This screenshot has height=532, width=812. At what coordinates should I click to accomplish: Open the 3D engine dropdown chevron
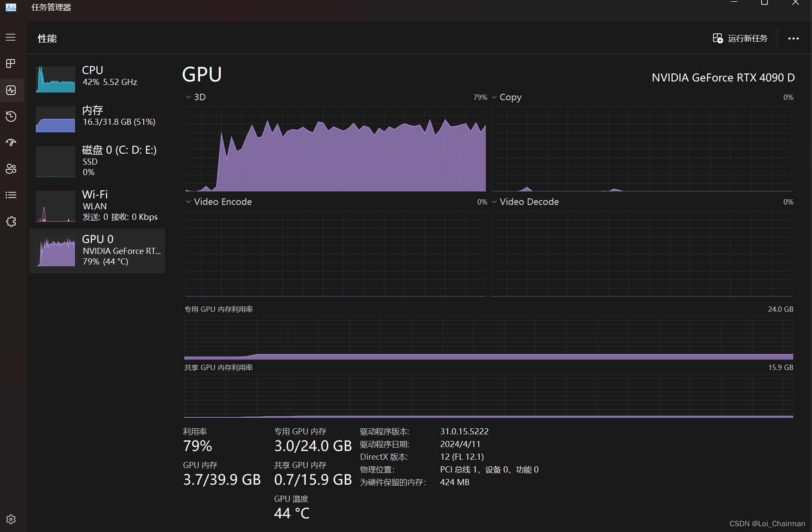pos(188,97)
